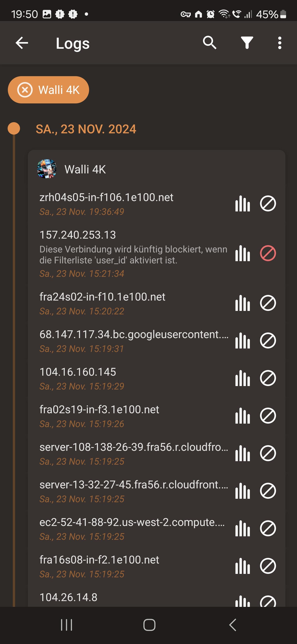
Task: Go back using the header arrow
Action: [22, 43]
